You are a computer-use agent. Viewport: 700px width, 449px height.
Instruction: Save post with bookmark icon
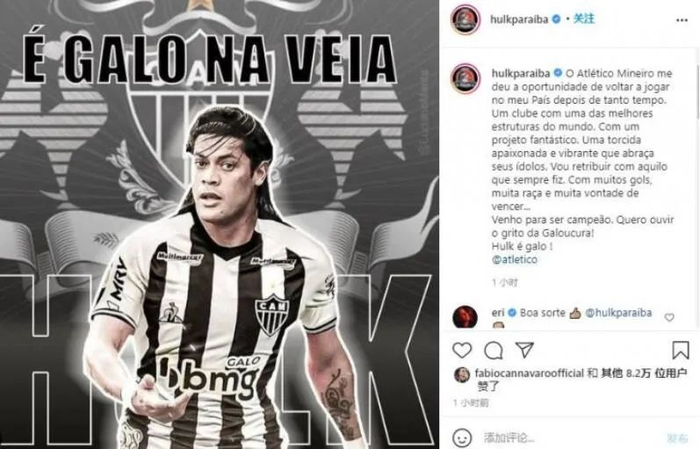pos(680,350)
